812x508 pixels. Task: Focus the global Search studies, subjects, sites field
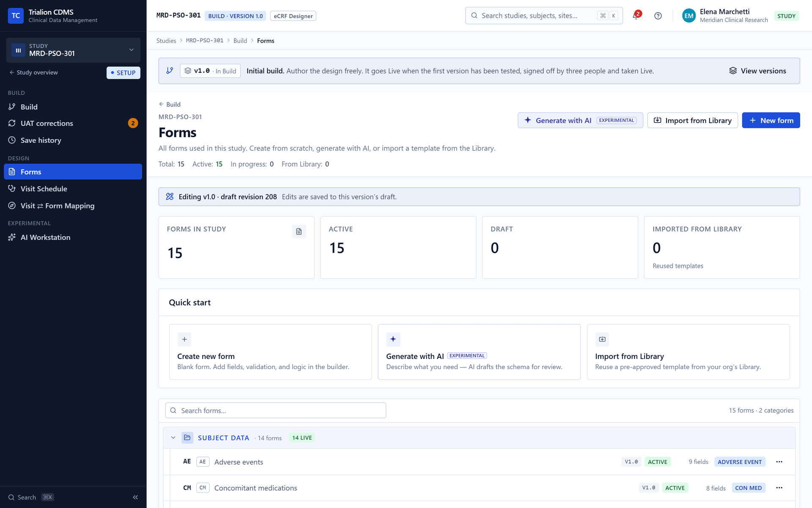click(x=543, y=16)
